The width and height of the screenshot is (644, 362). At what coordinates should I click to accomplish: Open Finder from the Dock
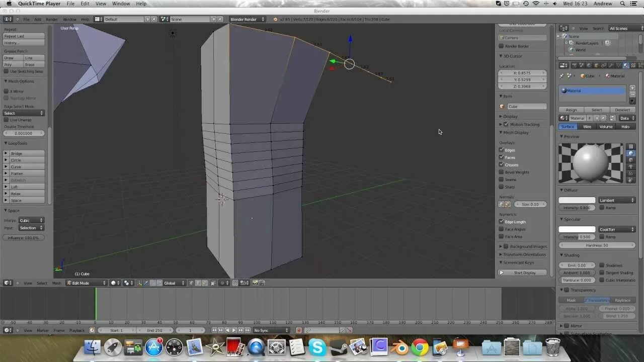(93, 347)
